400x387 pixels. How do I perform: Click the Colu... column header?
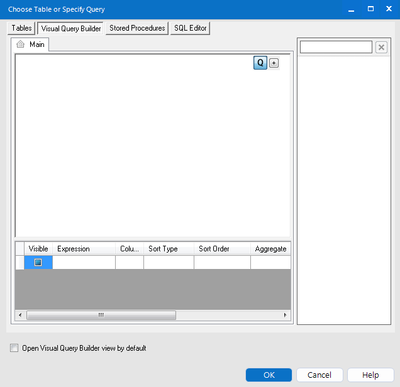coord(130,249)
